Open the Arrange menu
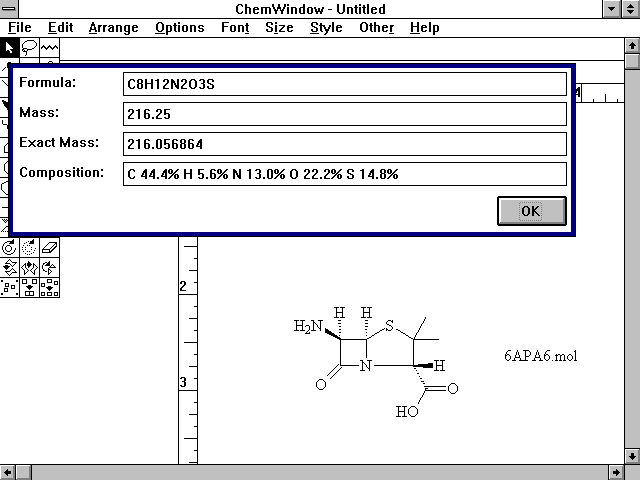The image size is (640, 480). (x=113, y=27)
